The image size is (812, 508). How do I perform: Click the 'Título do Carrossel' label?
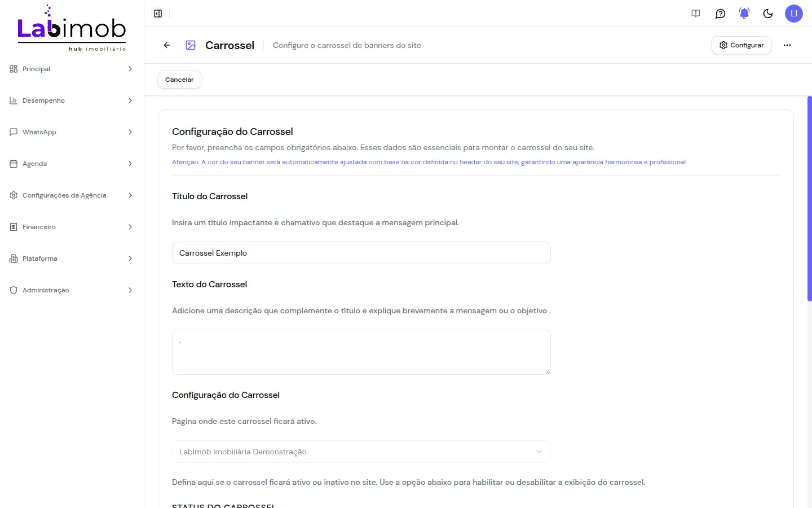click(210, 196)
